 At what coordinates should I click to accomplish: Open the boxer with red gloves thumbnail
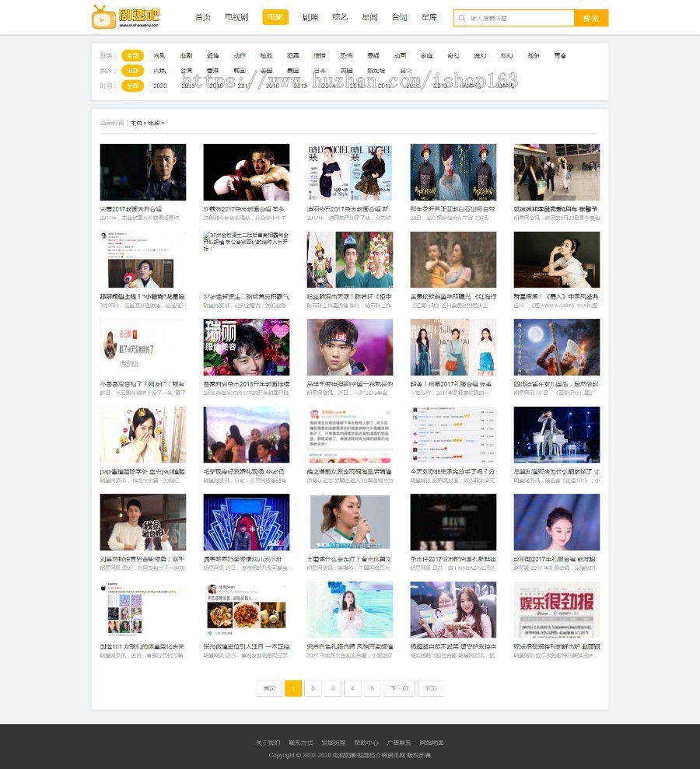point(246,172)
